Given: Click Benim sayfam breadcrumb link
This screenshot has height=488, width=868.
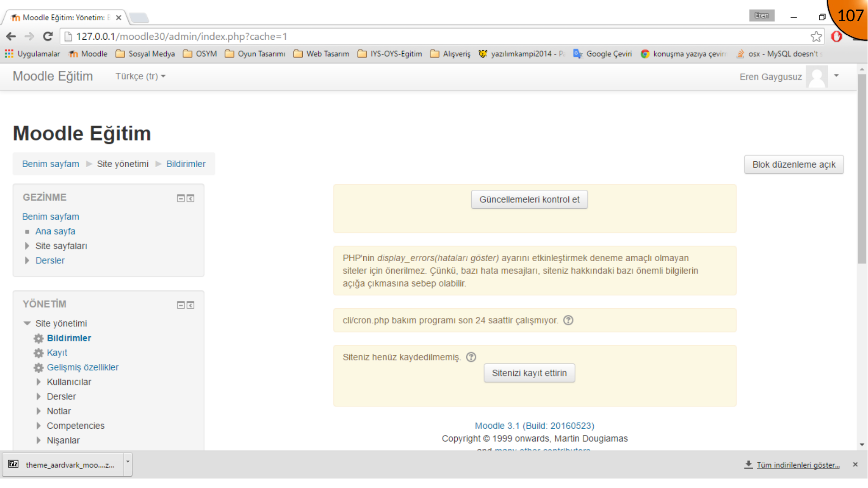Looking at the screenshot, I should (51, 164).
